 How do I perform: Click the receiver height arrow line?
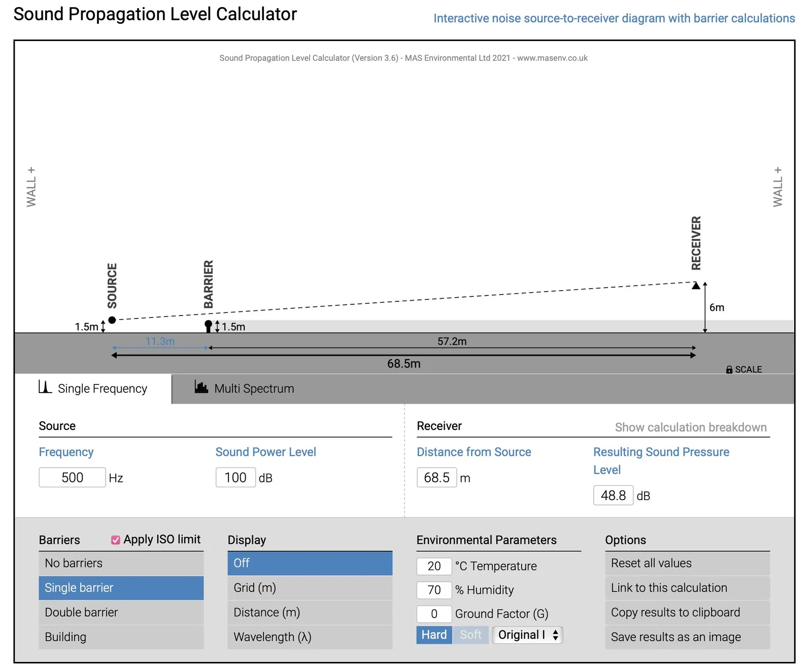tap(705, 307)
